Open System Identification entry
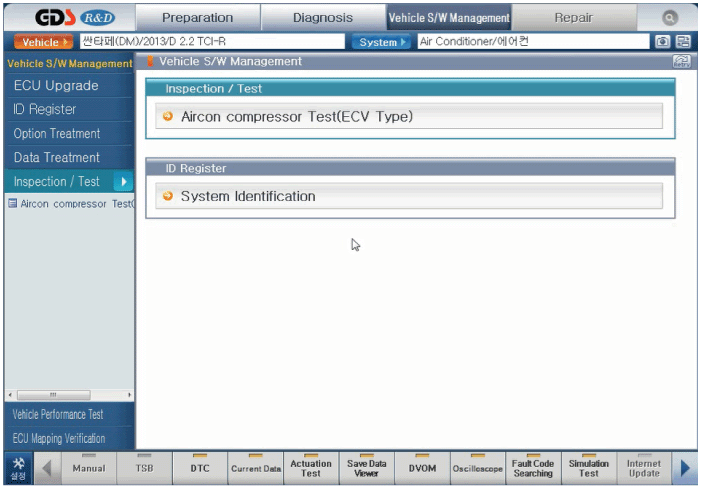 click(x=410, y=196)
